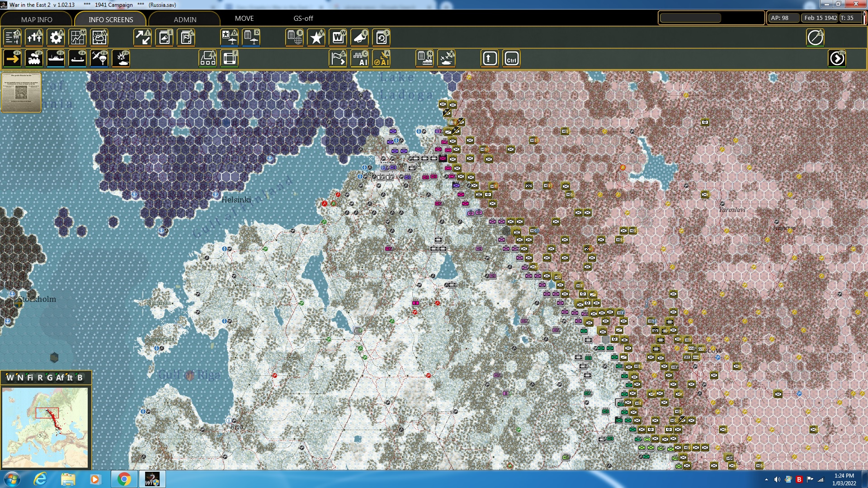Click the War in the East 2 taskbar icon
The height and width of the screenshot is (488, 868).
[152, 479]
